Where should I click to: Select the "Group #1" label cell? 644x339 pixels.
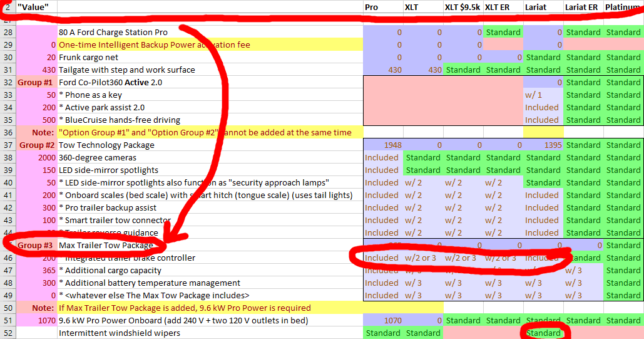click(36, 82)
